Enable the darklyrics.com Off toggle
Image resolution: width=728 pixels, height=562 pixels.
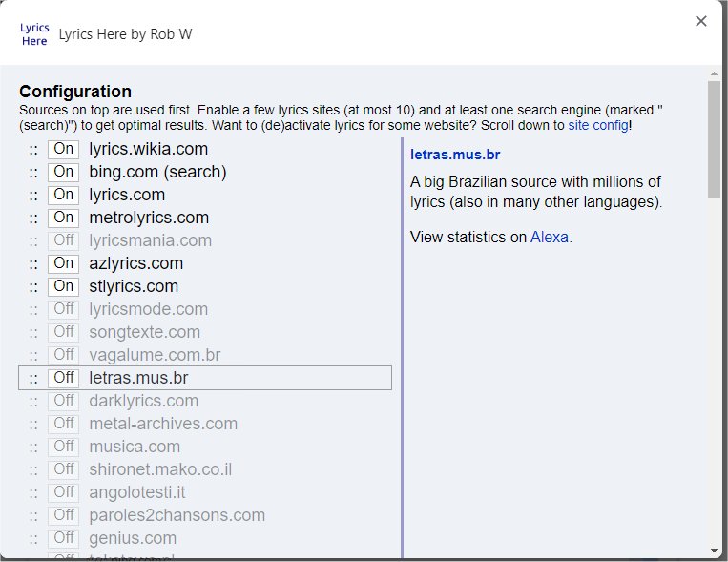pyautogui.click(x=64, y=401)
